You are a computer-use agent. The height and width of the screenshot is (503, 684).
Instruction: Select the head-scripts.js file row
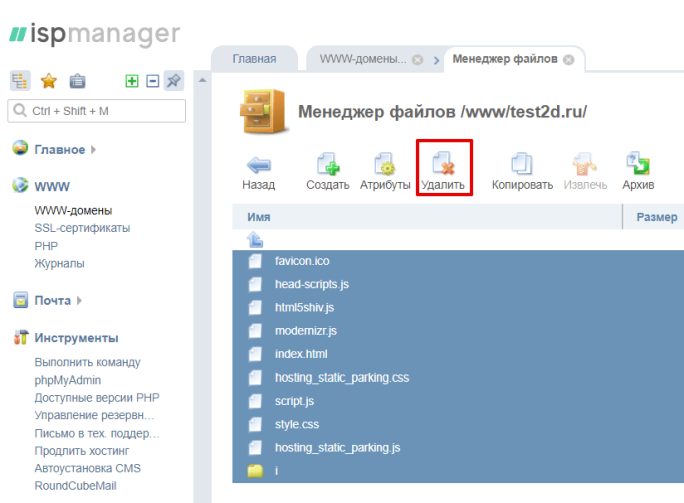[458, 284]
